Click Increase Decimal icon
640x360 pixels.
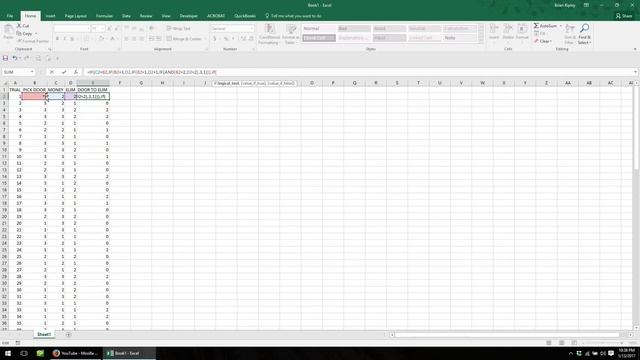click(244, 39)
